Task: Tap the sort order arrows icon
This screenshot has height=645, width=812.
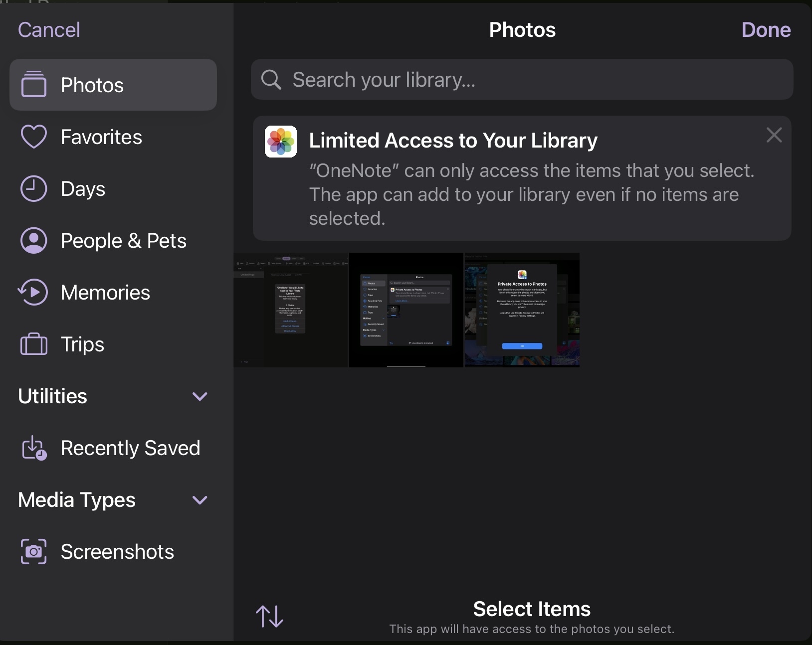Action: pos(269,617)
